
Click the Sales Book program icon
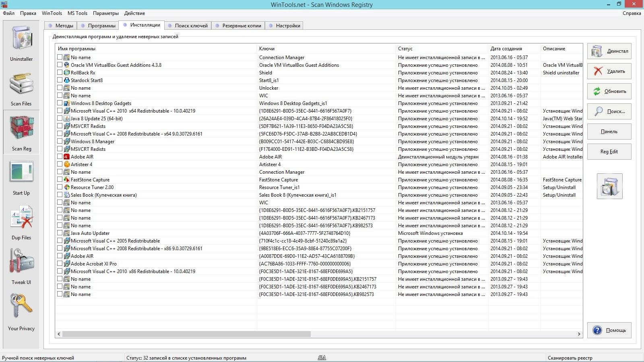coord(67,195)
